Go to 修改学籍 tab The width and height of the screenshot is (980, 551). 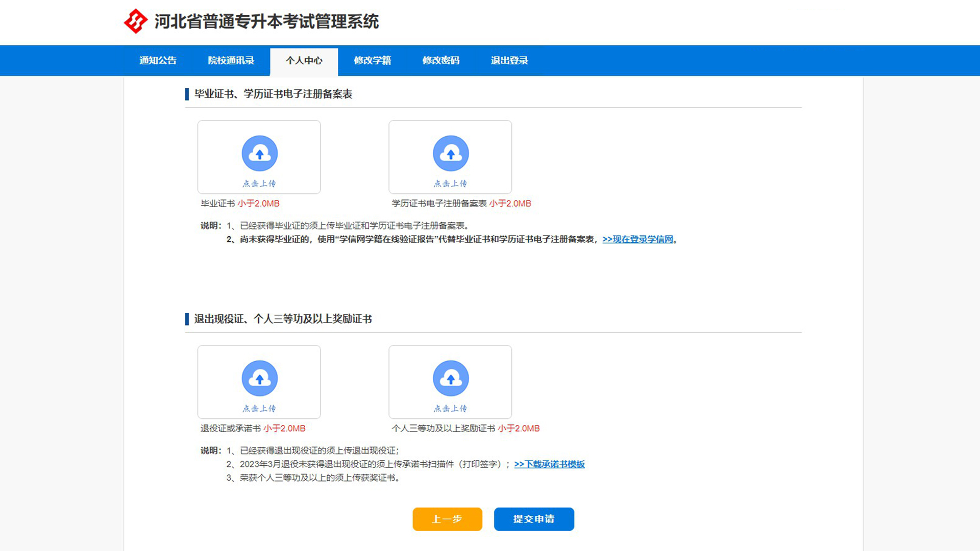click(x=372, y=61)
